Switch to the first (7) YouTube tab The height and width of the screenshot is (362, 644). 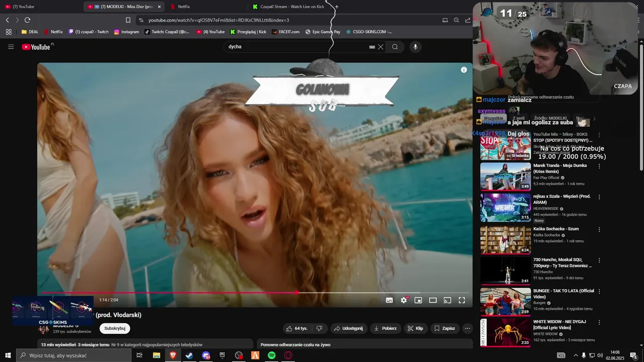(42, 7)
